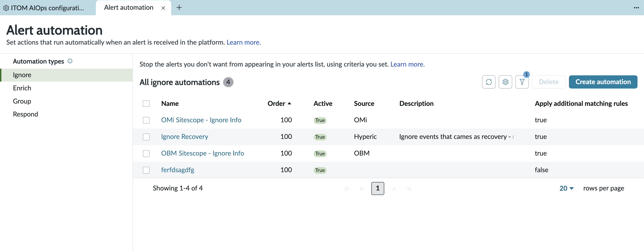Viewport: 644px width, 251px height.
Task: Click the gear icon of the ITOM AIOps tab
Action: tap(6, 8)
